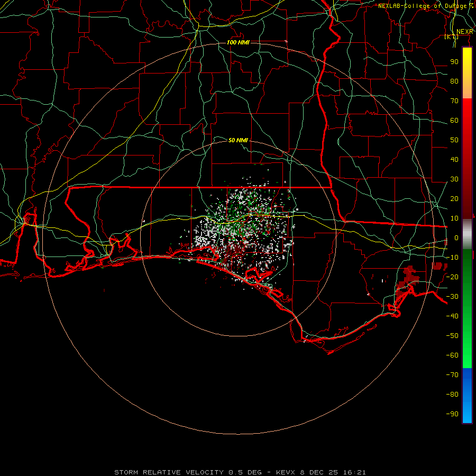Screen dimensions: 476x476
Task: Click the 80 value on the velocity scale
Action: [454, 81]
